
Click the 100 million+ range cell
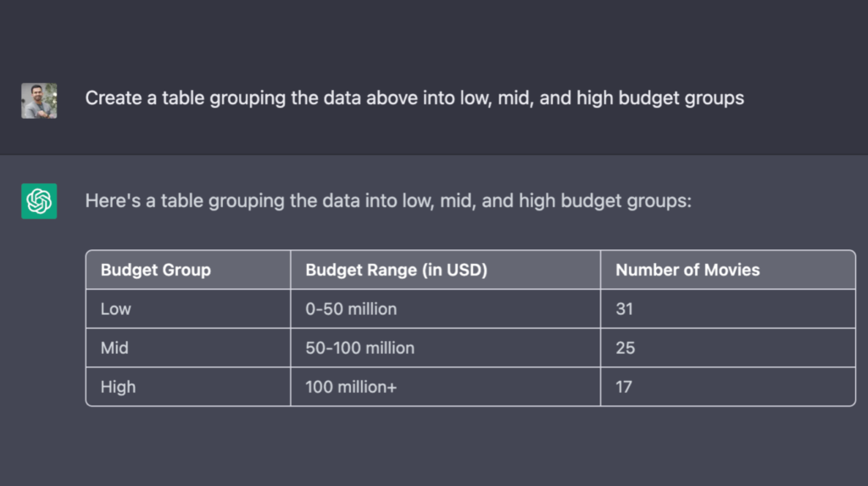point(445,386)
